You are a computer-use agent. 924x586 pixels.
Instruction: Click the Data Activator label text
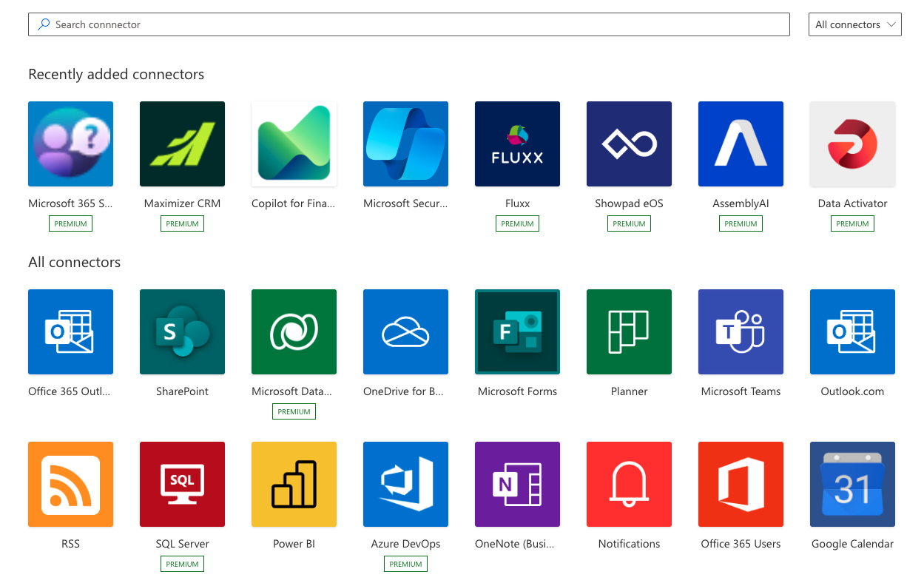coord(852,203)
